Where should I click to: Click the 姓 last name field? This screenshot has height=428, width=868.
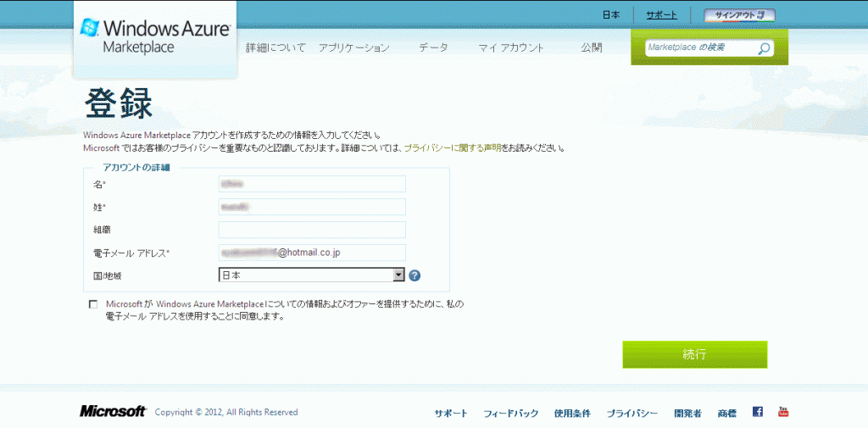point(312,207)
